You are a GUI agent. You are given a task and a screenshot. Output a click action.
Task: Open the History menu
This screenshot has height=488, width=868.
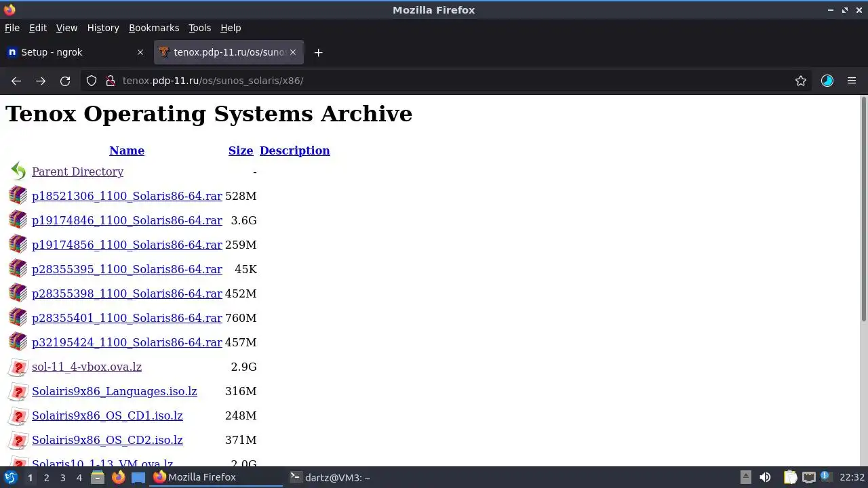pyautogui.click(x=103, y=28)
